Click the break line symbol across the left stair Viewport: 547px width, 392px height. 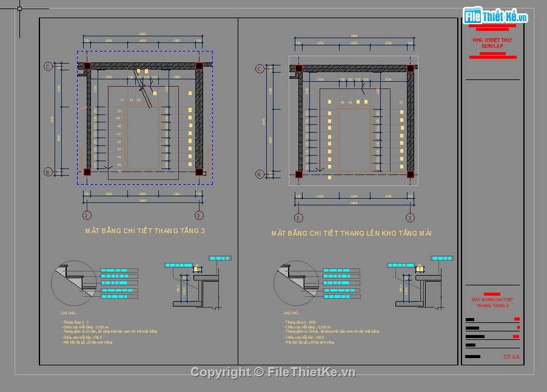pos(143,89)
